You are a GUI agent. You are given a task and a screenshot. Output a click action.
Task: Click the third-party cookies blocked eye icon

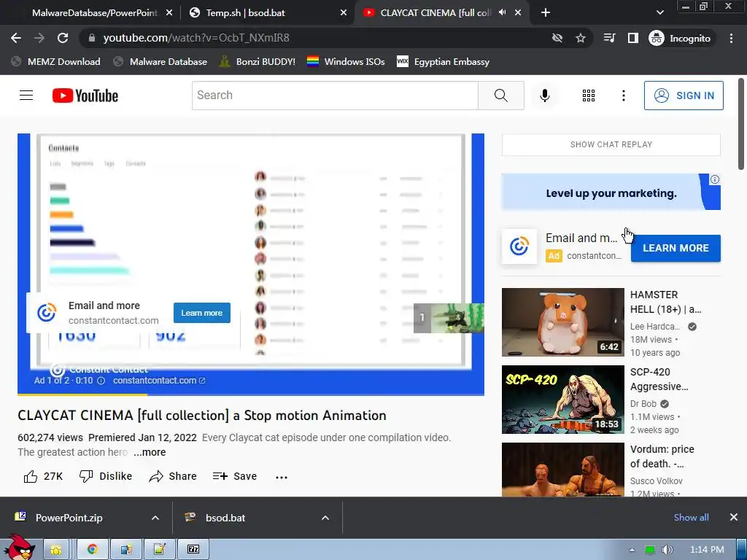(x=557, y=38)
